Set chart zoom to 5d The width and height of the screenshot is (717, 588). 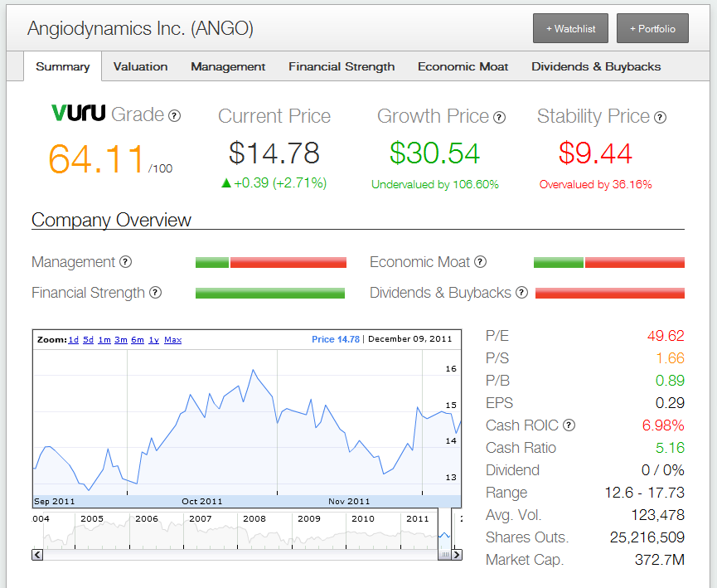88,339
